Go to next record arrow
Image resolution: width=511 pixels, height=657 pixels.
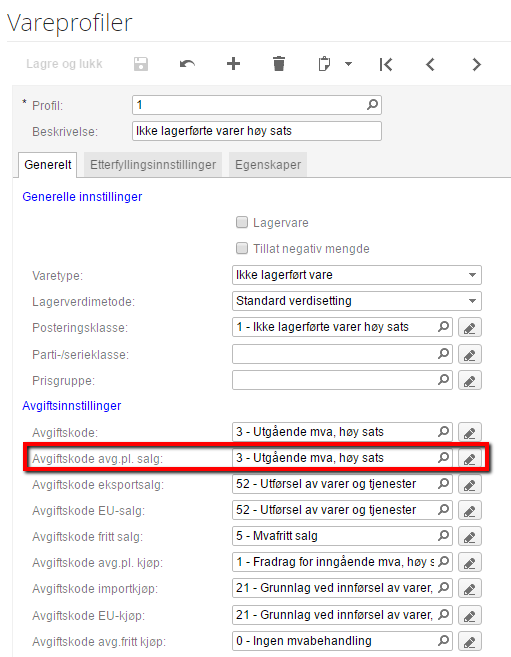(476, 65)
